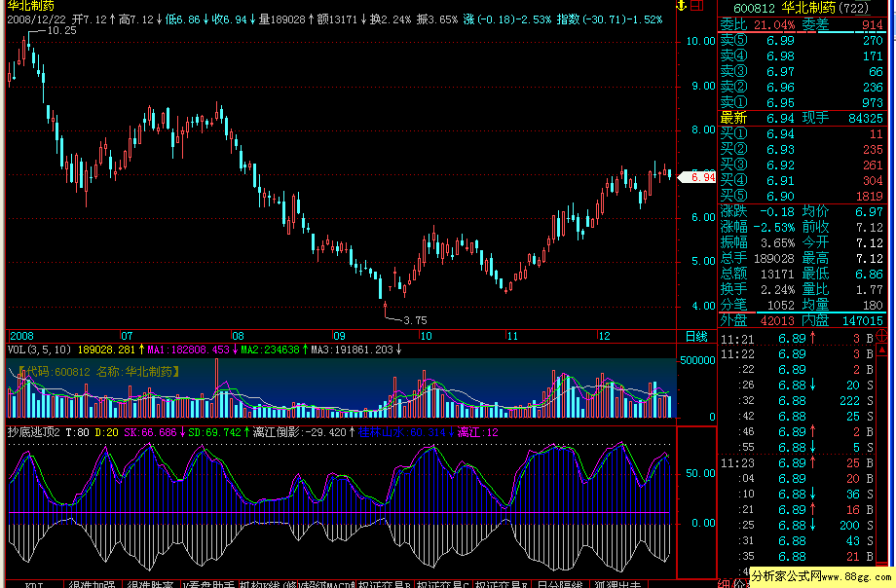Click the SK:66.686 indicator value
The height and width of the screenshot is (588, 896).
click(150, 432)
